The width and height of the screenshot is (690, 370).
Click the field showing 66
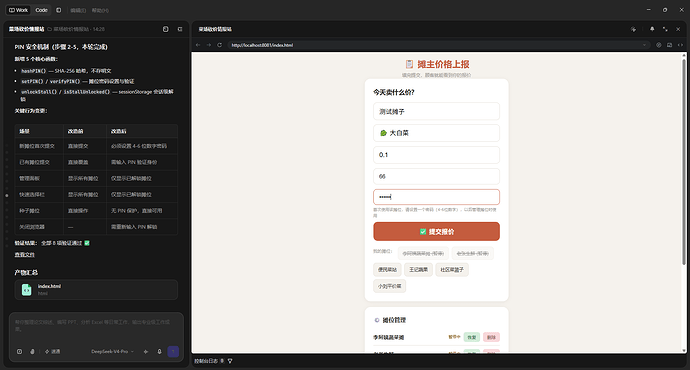pyautogui.click(x=437, y=176)
